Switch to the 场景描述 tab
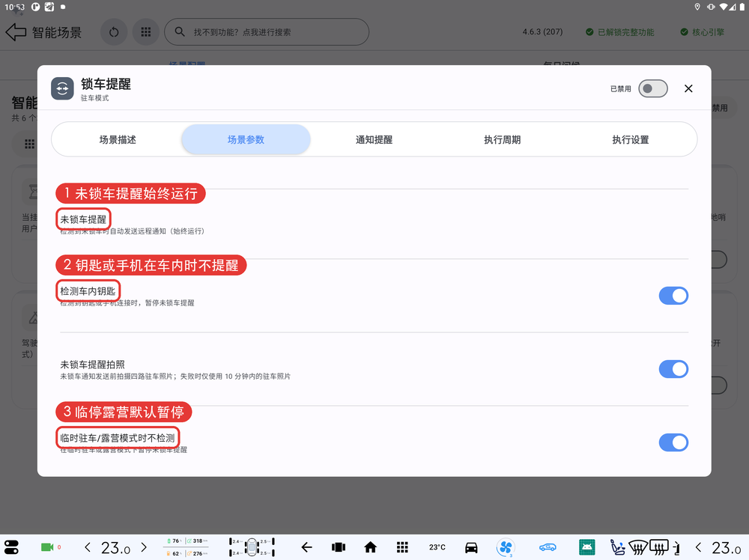Screen dimensions: 749x560 tap(118, 139)
